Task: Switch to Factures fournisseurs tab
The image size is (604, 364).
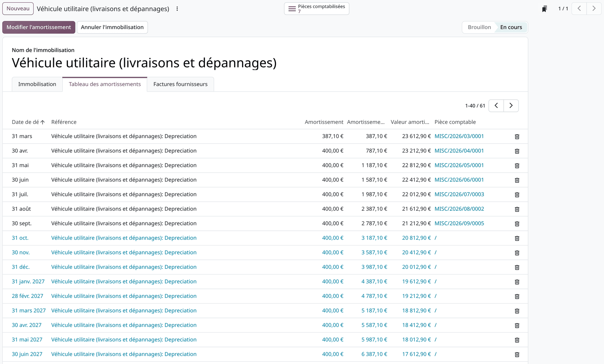Action: pos(180,84)
